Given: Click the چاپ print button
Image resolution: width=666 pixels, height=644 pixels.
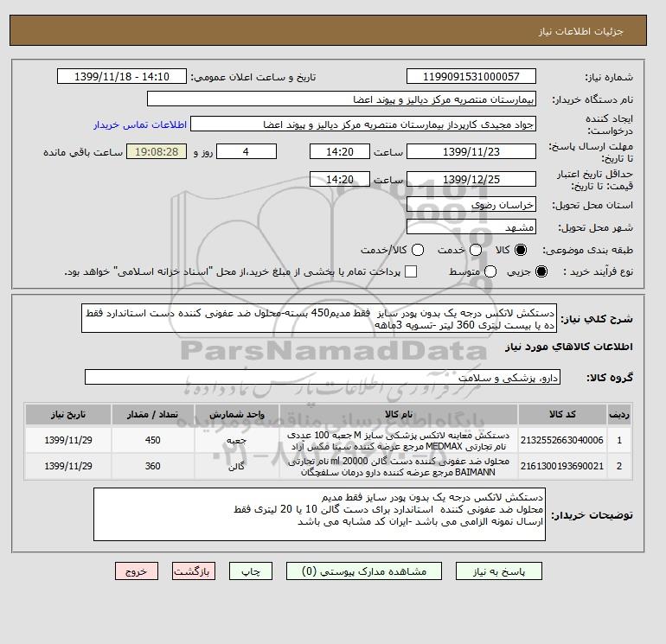Looking at the screenshot, I should tap(251, 571).
